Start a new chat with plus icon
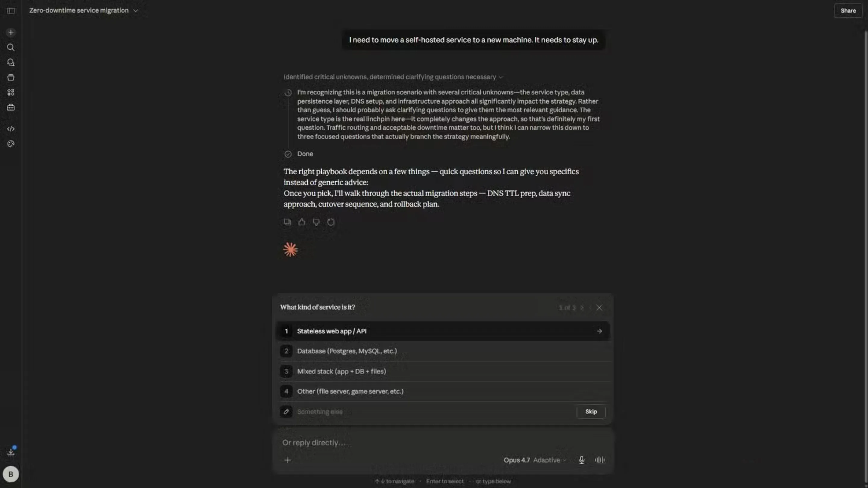868x488 pixels. (11, 32)
